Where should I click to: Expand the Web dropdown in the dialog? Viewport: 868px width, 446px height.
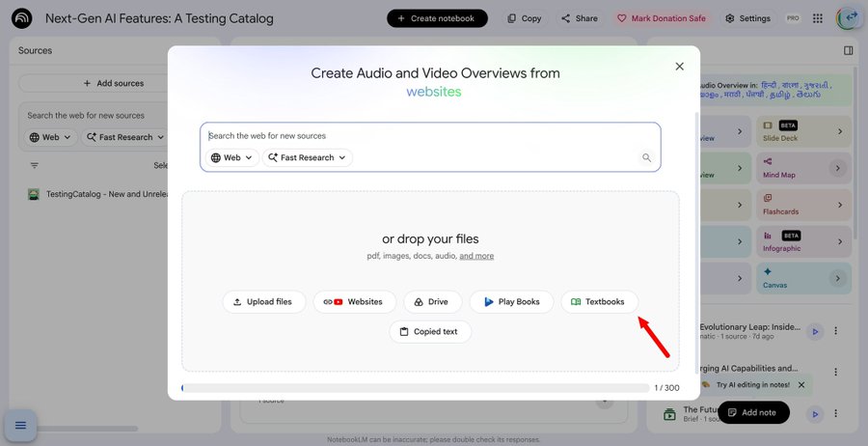pyautogui.click(x=231, y=158)
